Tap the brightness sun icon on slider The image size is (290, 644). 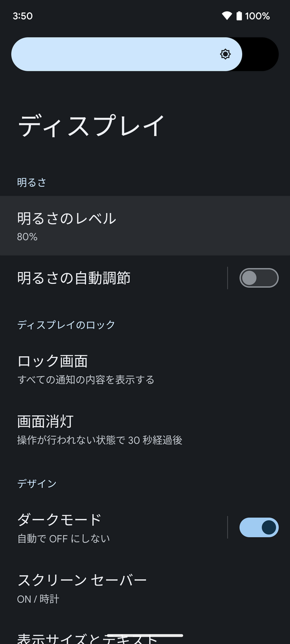[x=226, y=54]
